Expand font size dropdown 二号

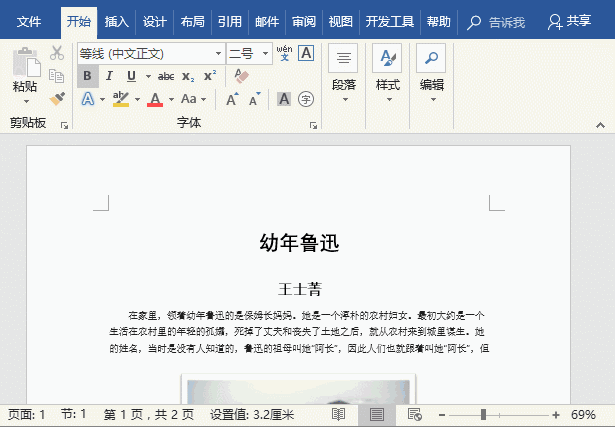coord(266,53)
